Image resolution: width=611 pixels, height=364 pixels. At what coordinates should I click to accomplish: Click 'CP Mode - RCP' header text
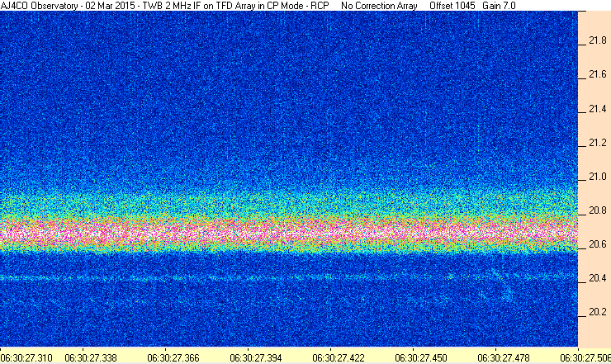point(298,6)
